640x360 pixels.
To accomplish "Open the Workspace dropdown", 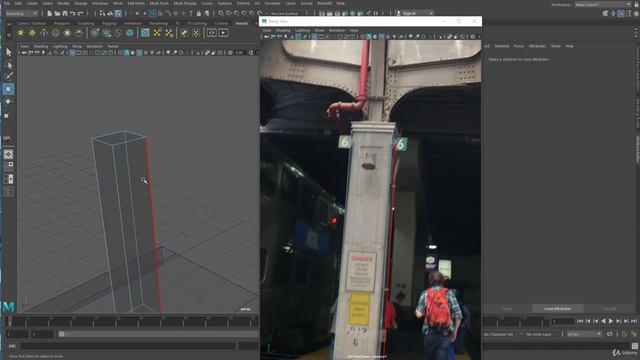I will tap(603, 4).
